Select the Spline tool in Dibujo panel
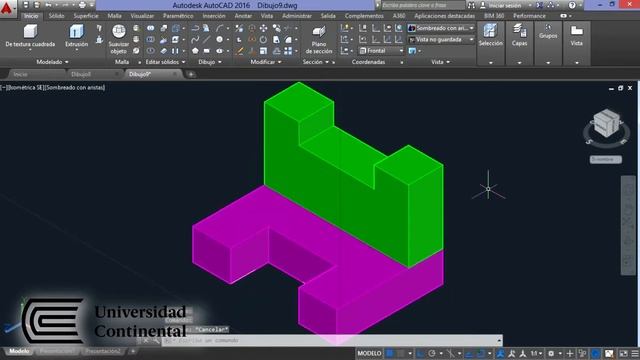The width and height of the screenshot is (640, 360). 195,40
